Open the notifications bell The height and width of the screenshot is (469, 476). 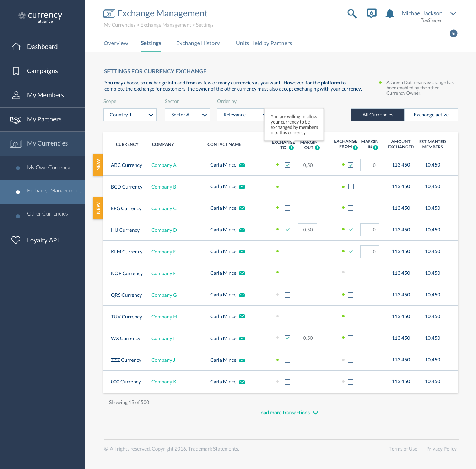point(390,14)
